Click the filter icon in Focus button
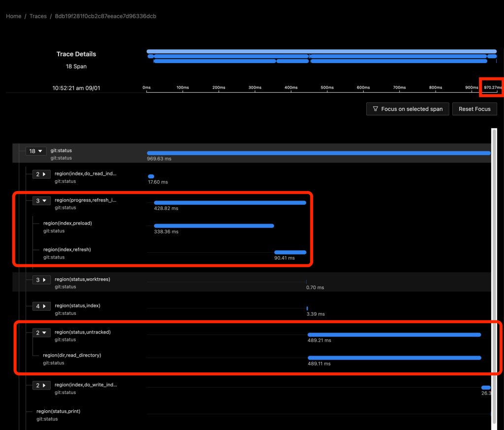The width and height of the screenshot is (504, 430). 376,109
